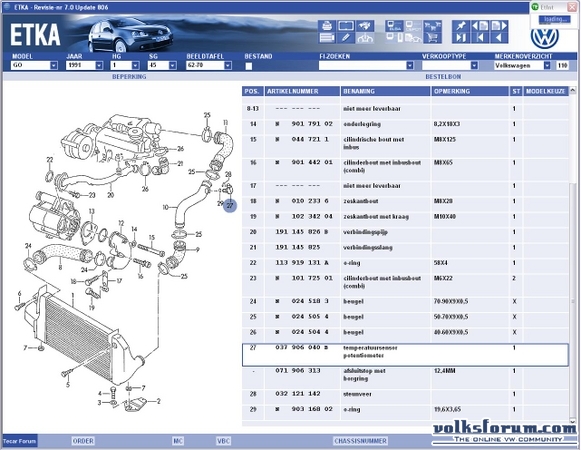This screenshot has height=450, width=581.
Task: Click the FI ZOEKEN search field
Action: [x=362, y=65]
